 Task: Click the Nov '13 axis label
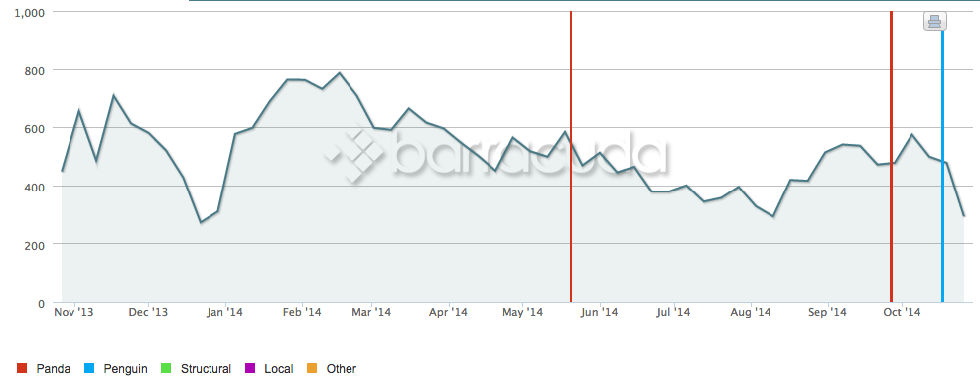click(x=73, y=312)
